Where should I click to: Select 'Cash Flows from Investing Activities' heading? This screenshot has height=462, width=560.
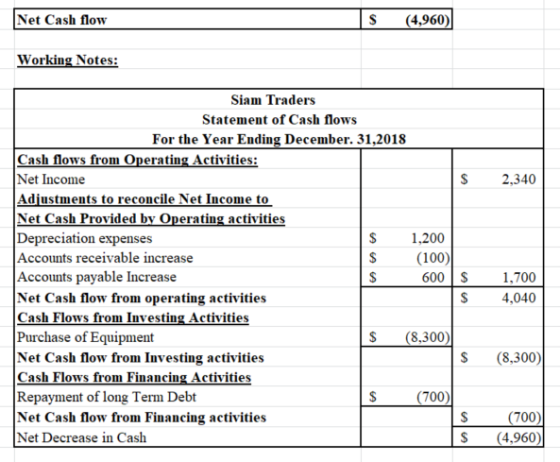pyautogui.click(x=133, y=317)
